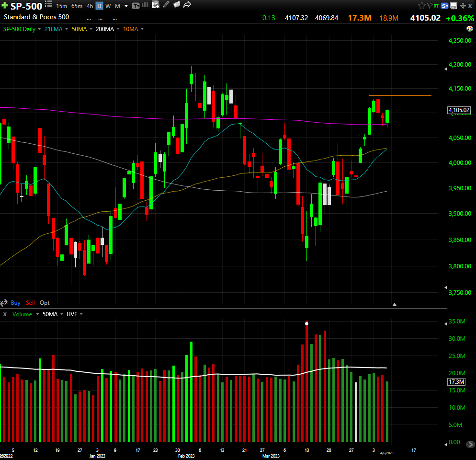Click the RT real-time indicator

(436, 6)
